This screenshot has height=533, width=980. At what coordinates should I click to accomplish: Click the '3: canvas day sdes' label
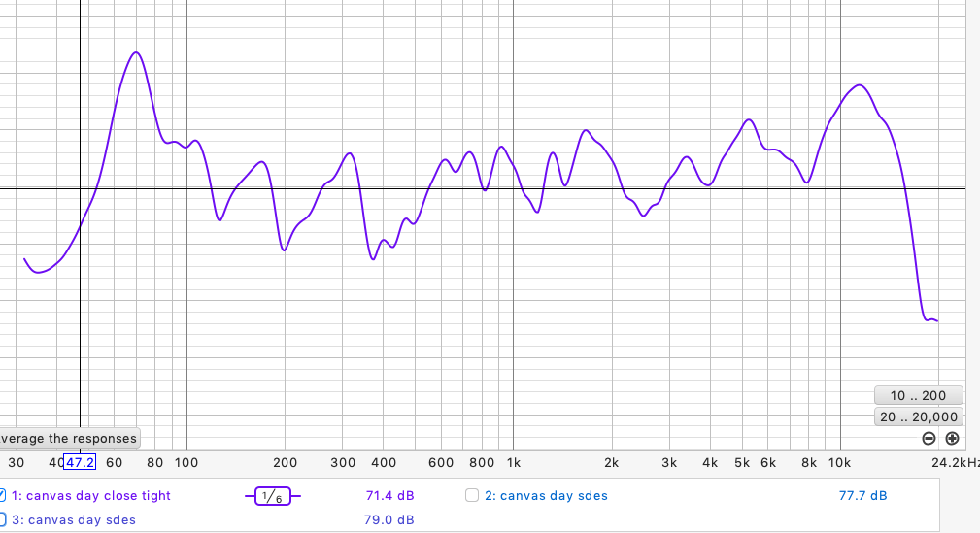click(73, 519)
